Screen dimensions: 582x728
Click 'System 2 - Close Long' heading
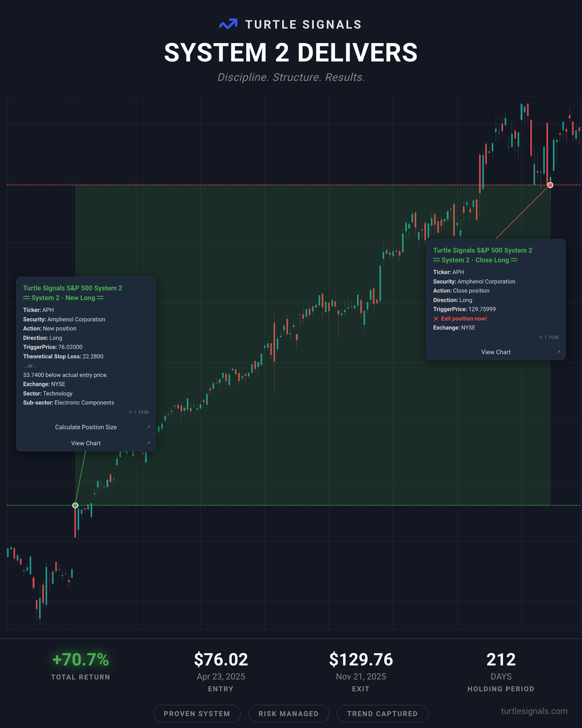(x=475, y=260)
